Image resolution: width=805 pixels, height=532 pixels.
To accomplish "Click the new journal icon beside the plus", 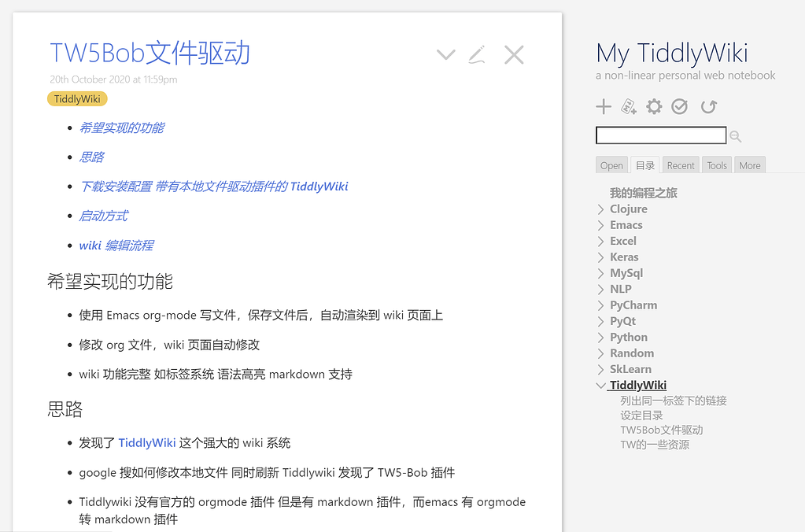I will pos(628,106).
